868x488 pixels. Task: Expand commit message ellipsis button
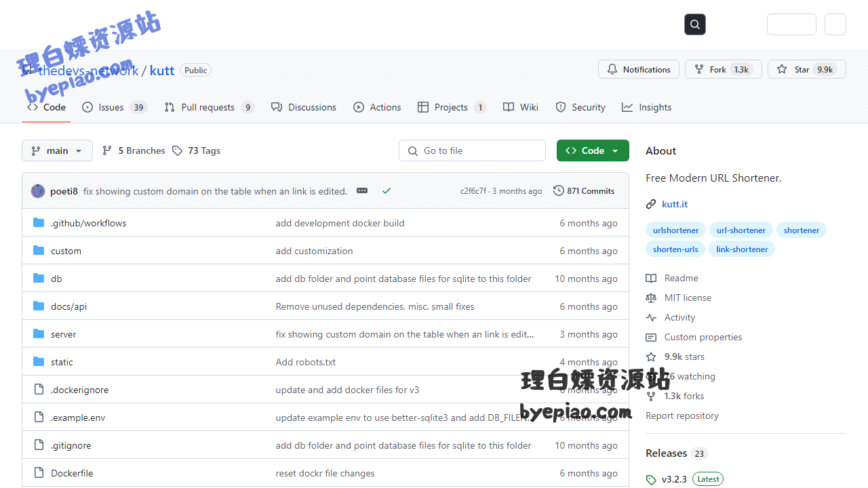click(x=362, y=191)
